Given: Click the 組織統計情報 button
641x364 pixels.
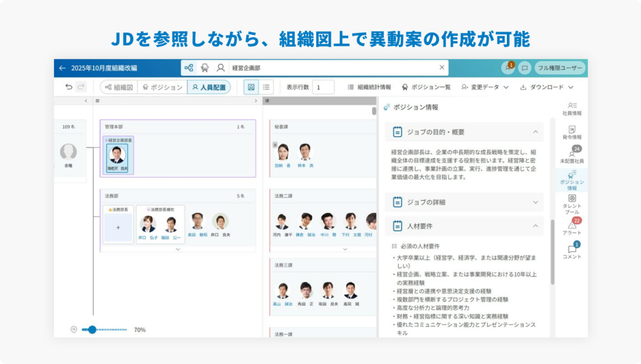Looking at the screenshot, I should (x=369, y=87).
